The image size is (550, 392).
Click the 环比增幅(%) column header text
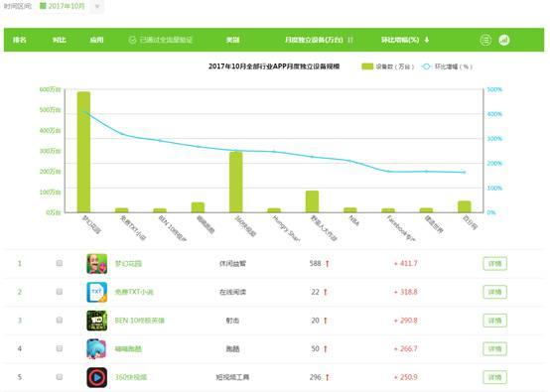click(400, 40)
